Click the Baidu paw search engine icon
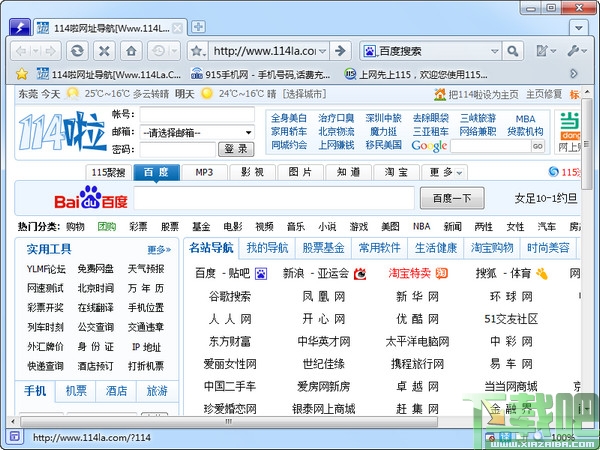600x450 pixels. point(370,51)
